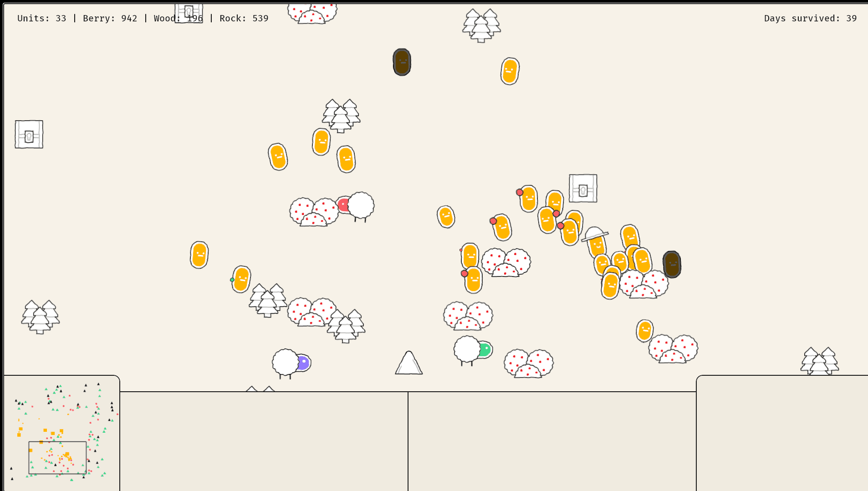This screenshot has width=868, height=491.
Task: Click the sheep with the red face
Action: pyautogui.click(x=356, y=206)
